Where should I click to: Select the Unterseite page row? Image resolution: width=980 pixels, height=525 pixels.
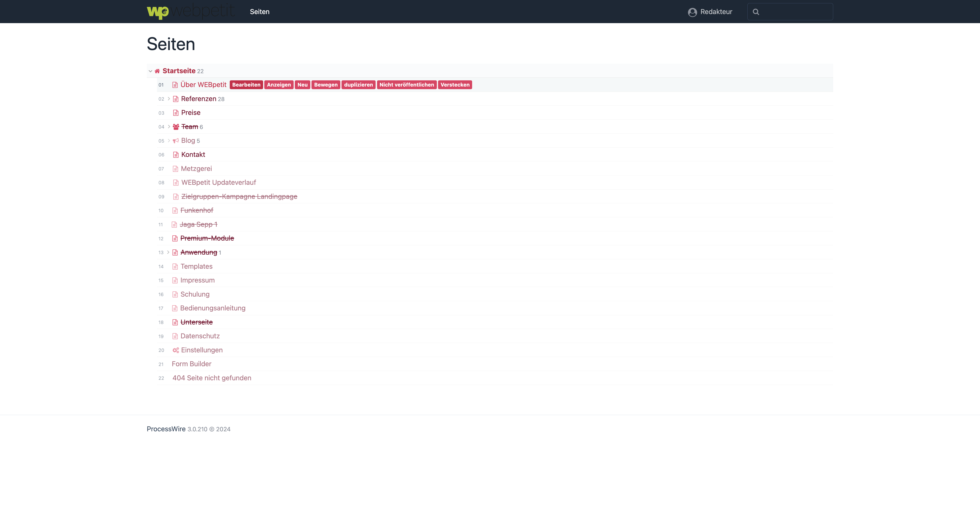click(495, 322)
